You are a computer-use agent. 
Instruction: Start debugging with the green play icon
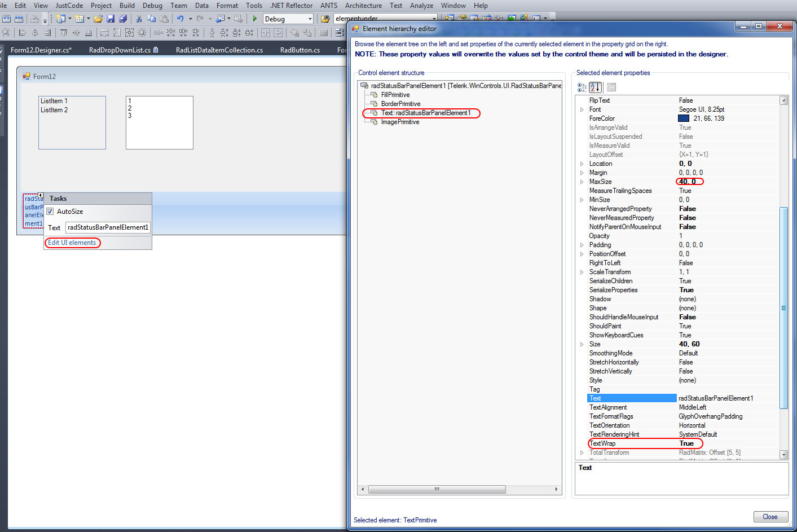tap(255, 19)
